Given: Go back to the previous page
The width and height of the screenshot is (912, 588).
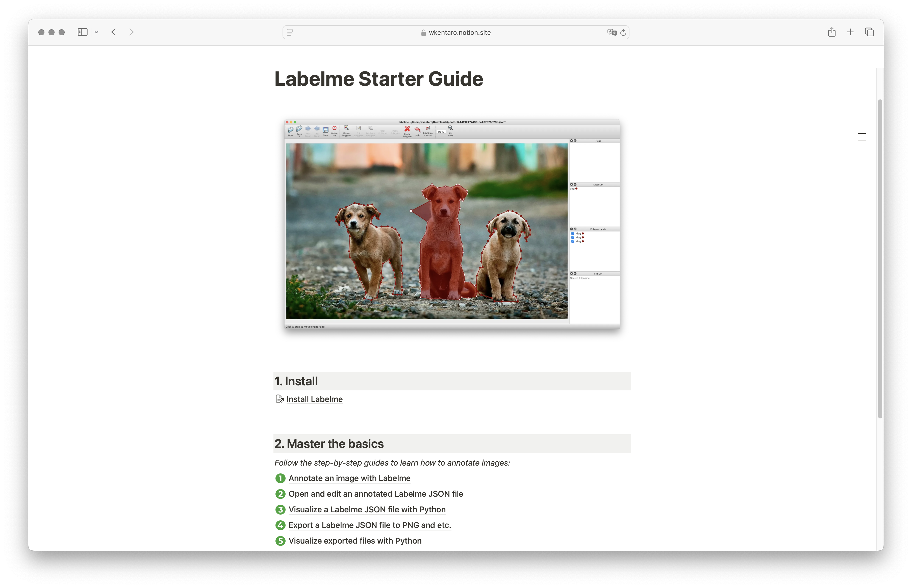Looking at the screenshot, I should point(113,32).
